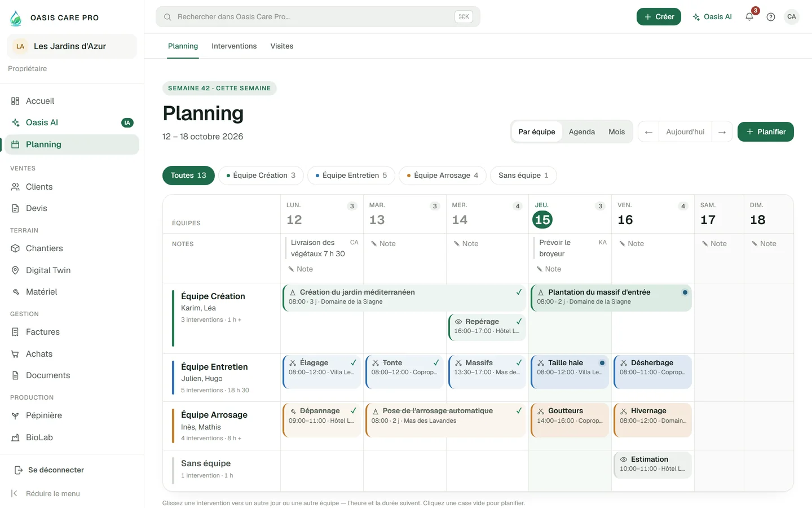Open Oasis AI in the sidebar

point(72,122)
